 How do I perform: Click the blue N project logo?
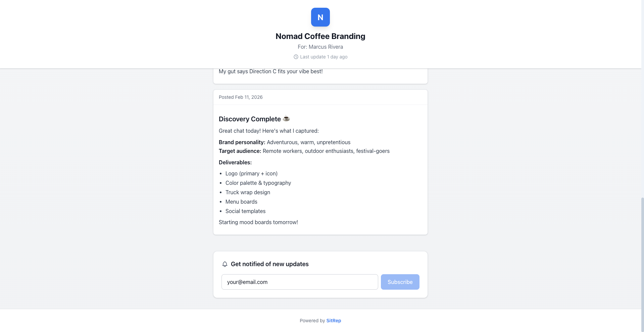tap(320, 17)
